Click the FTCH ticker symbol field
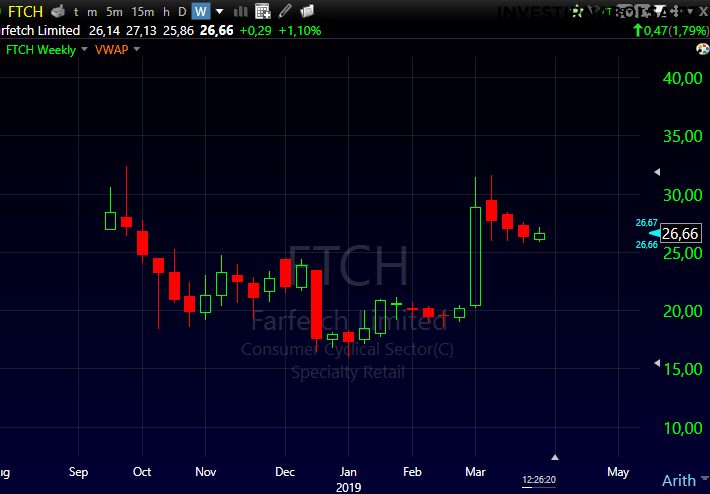 coord(25,11)
